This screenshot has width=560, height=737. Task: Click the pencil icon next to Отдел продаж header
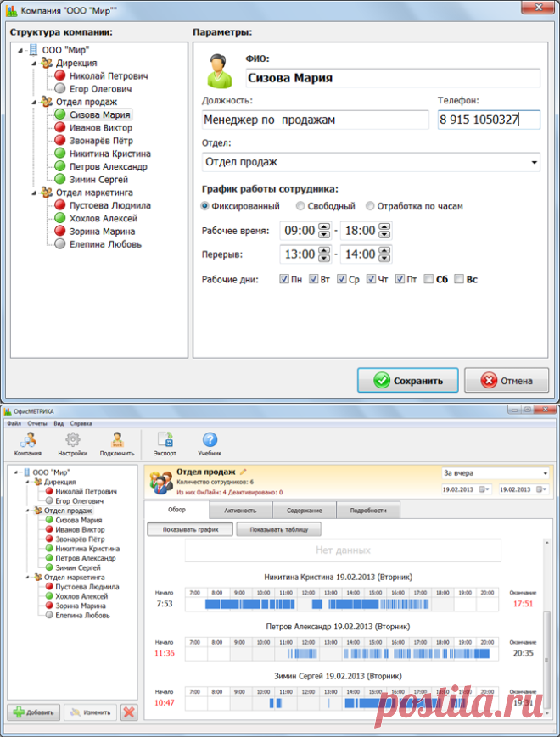pos(243,472)
